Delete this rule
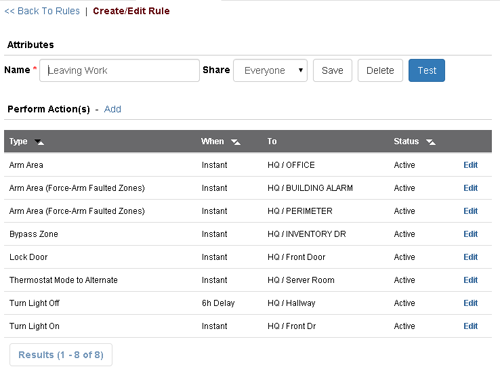This screenshot has width=500, height=373. pyautogui.click(x=380, y=70)
